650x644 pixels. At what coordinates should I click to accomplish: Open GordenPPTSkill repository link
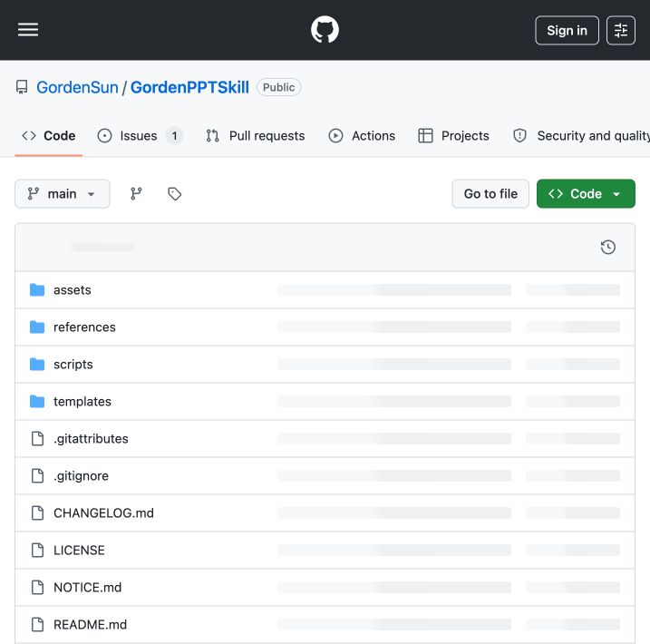tap(189, 87)
